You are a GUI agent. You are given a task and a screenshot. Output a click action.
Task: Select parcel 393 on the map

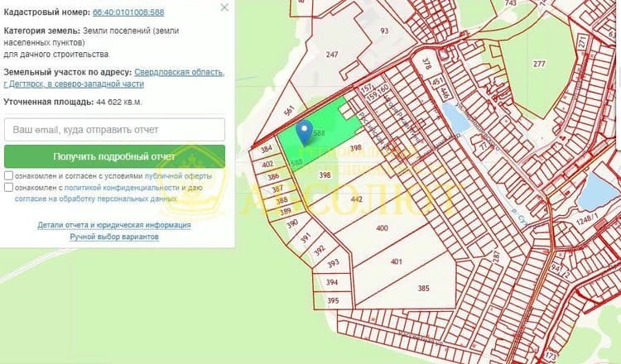[x=333, y=263]
